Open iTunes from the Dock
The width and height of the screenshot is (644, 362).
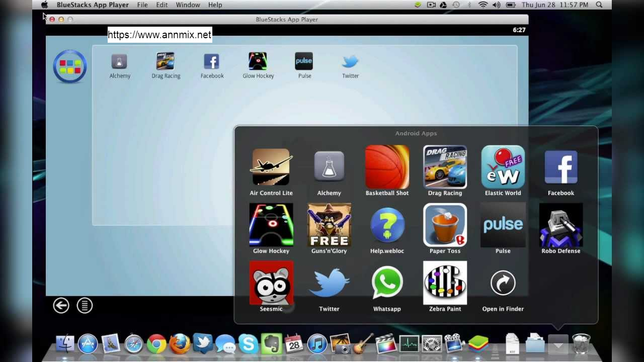(317, 344)
